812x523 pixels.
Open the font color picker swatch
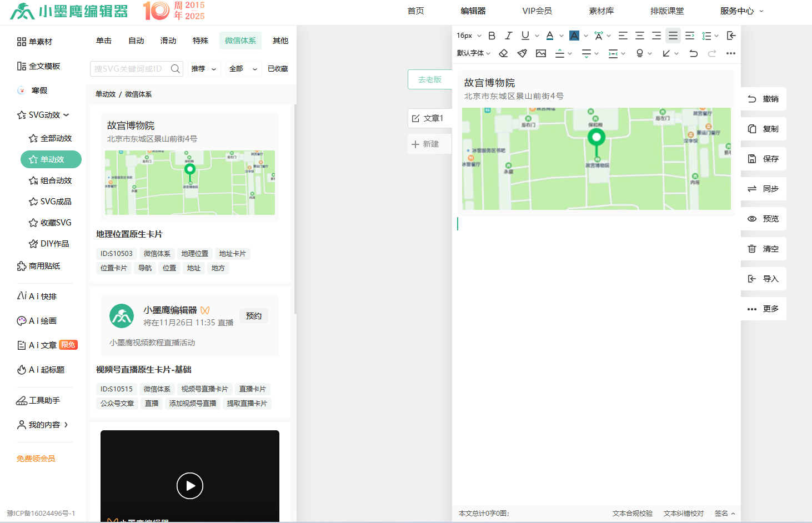[549, 35]
